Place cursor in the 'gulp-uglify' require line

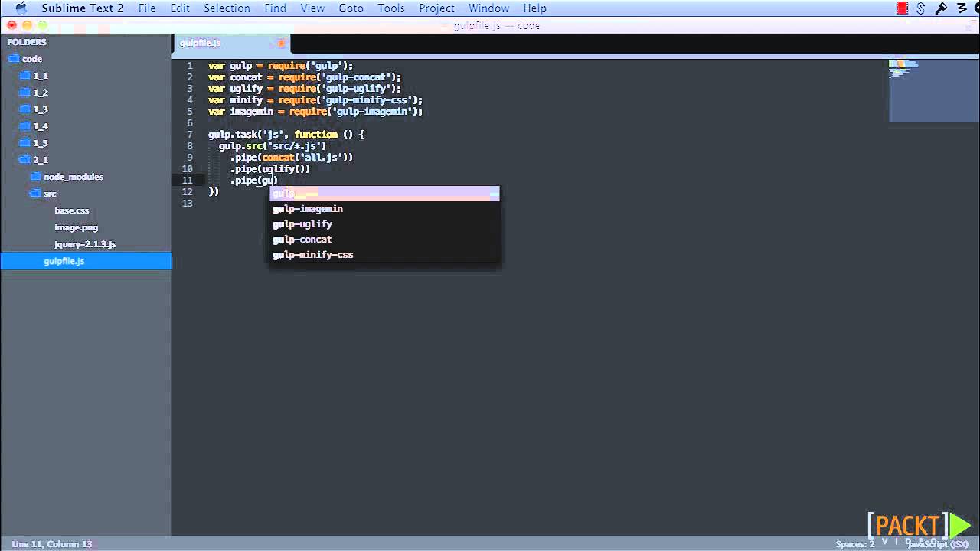(305, 89)
